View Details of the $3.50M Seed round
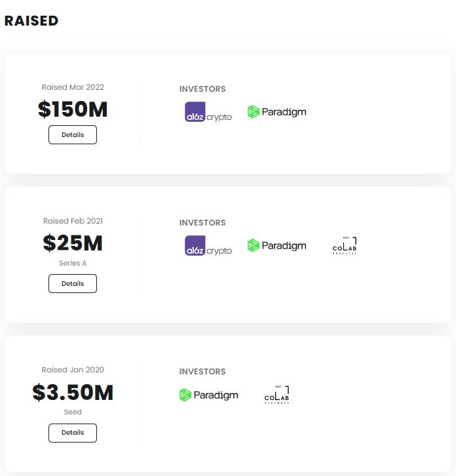 [x=73, y=433]
